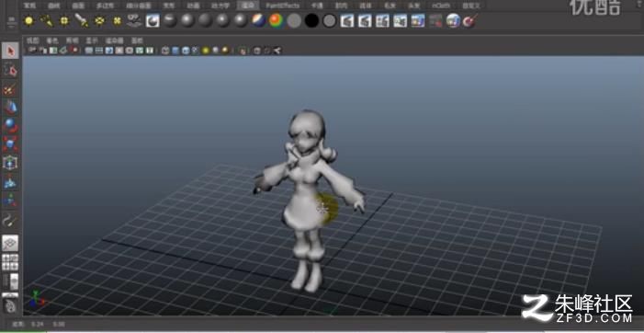Open the 着色 (Shading) panel menu
The height and width of the screenshot is (333, 644).
52,40
